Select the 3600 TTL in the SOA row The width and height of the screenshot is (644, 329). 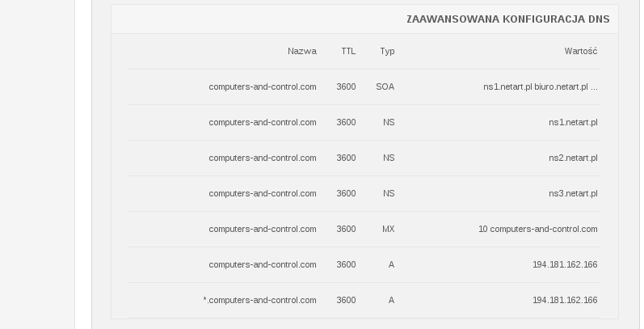(x=346, y=86)
